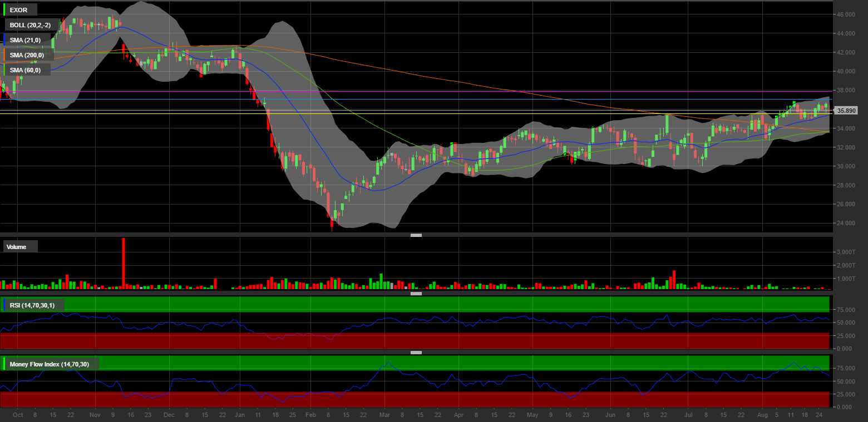
Task: Click green color marker beside EXOR
Action: point(4,10)
